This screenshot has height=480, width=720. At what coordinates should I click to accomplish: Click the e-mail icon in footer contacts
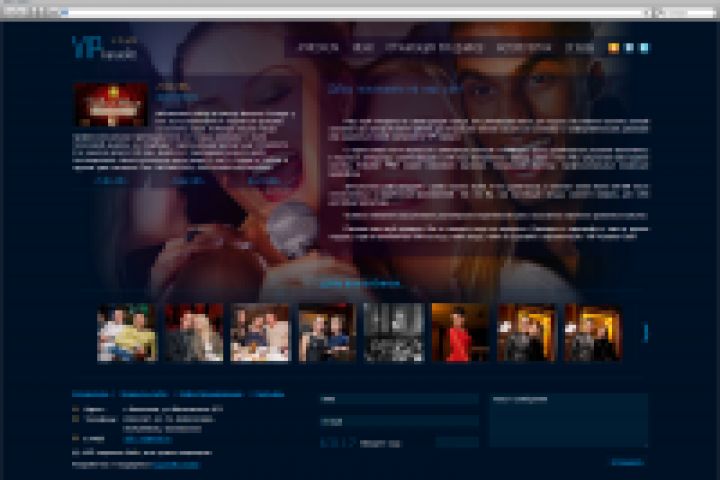[x=76, y=439]
